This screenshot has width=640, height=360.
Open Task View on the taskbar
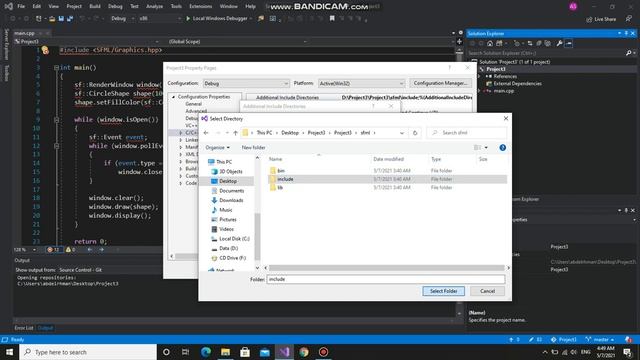point(185,352)
